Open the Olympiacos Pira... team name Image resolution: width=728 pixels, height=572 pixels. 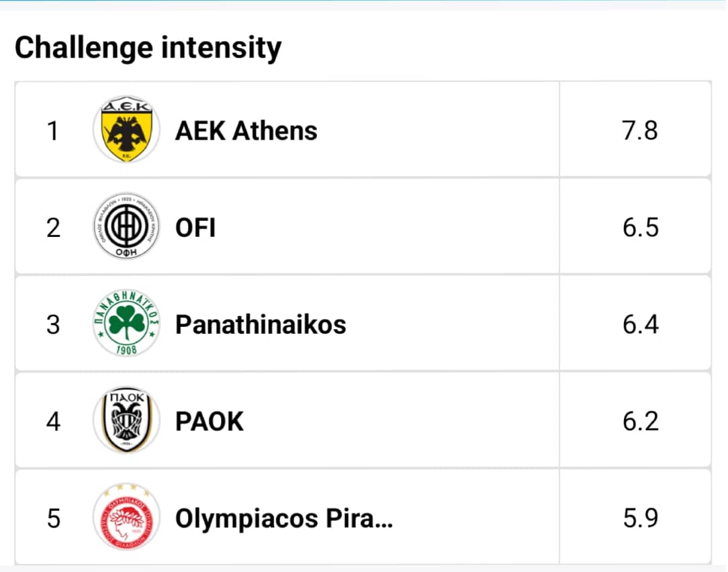[x=284, y=518]
